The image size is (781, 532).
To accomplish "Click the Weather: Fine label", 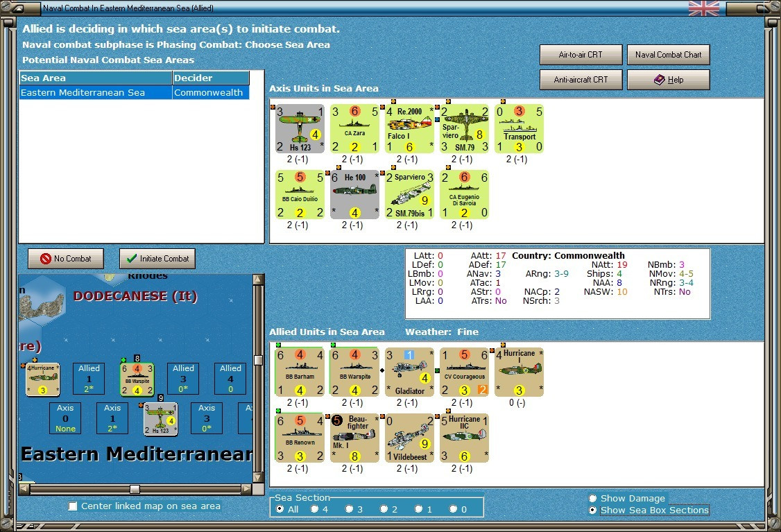I will tap(442, 332).
